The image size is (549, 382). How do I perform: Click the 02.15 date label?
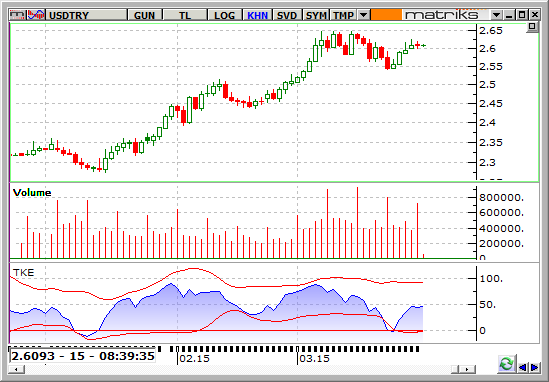[194, 359]
